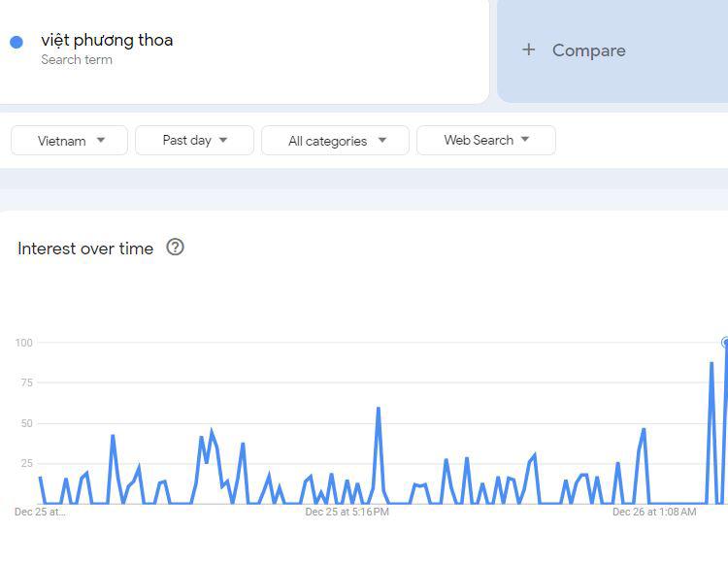Click the caret arrow in the Web Search filter

(525, 140)
